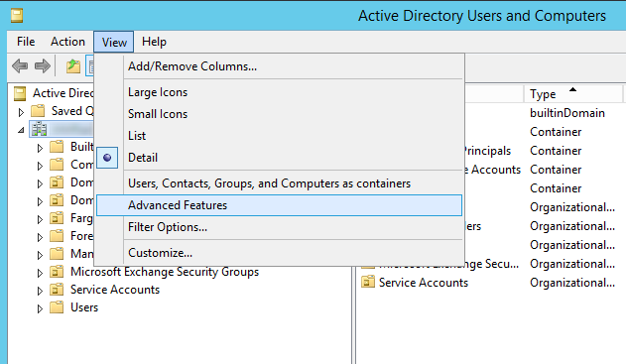Expand Microsoft Exchange Security Groups node

pyautogui.click(x=40, y=273)
